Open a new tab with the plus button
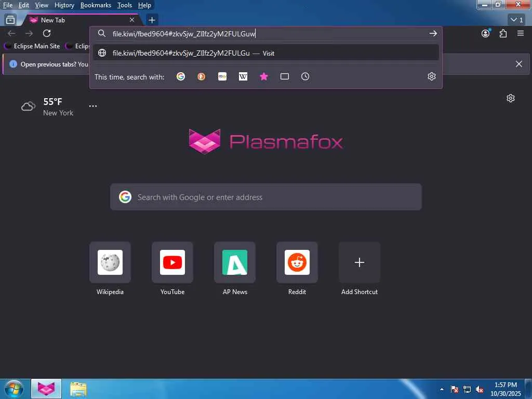This screenshot has height=399, width=532. (x=152, y=20)
